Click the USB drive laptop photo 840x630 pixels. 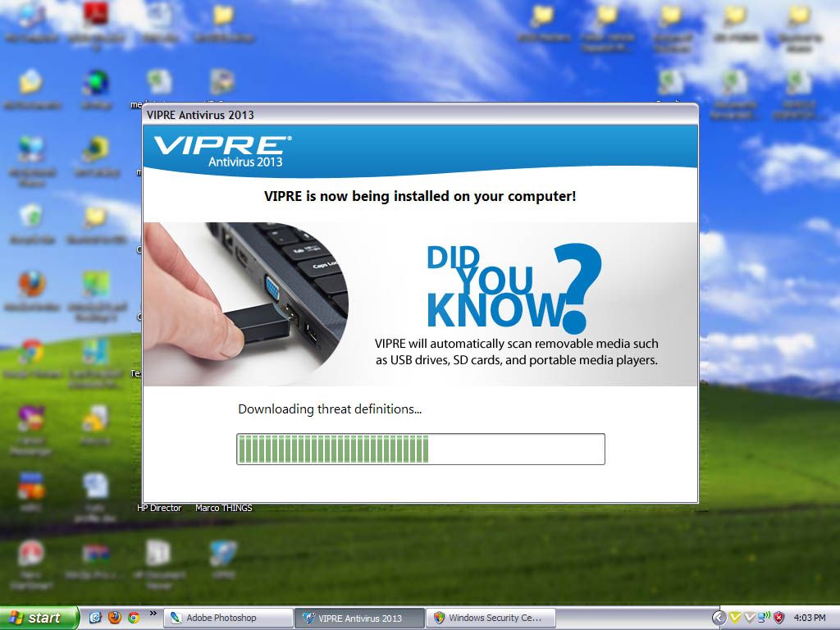[246, 304]
